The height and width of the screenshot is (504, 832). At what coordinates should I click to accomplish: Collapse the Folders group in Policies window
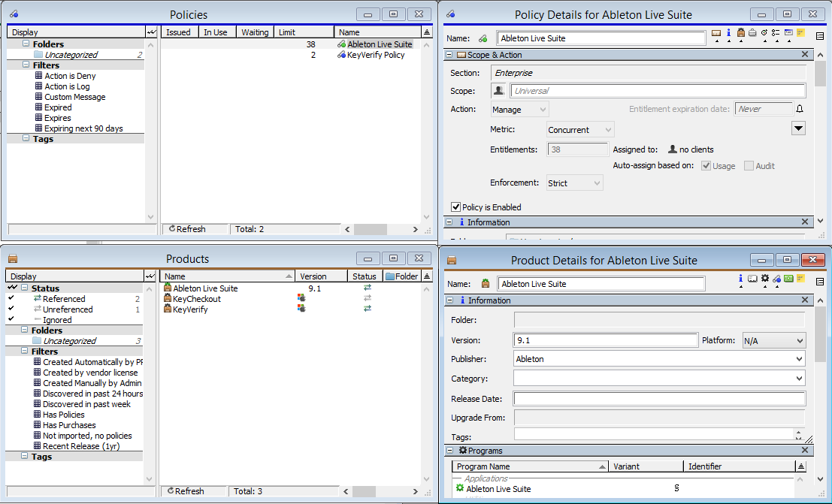26,44
